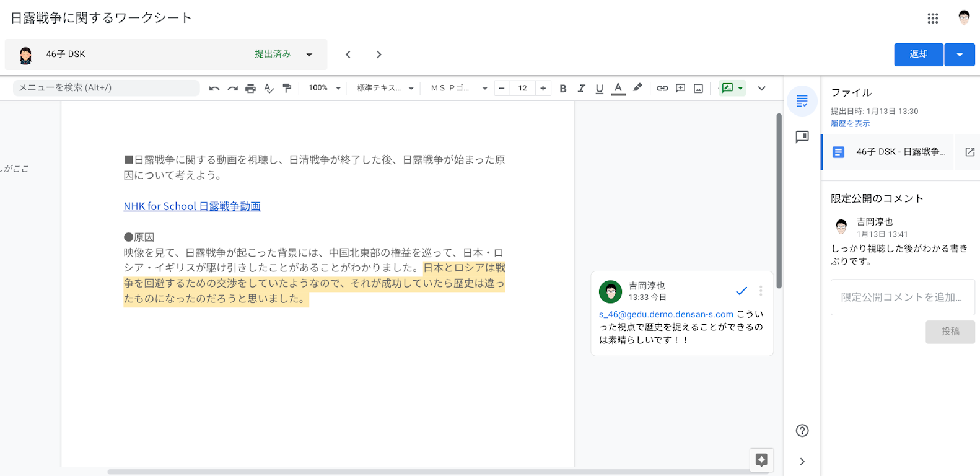Click the s_46@gedu.demo.densan-s.com mention

coord(666,314)
